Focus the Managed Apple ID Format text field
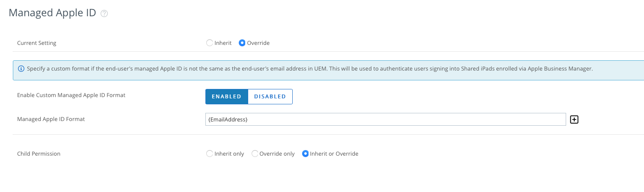Screen dimensions: 644x192 click(385, 119)
